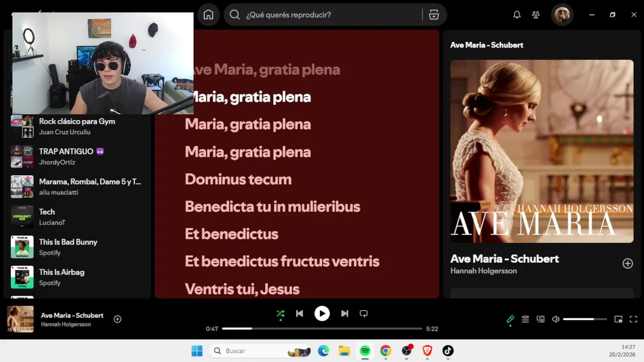Open the Windows Start menu
Viewport: 644px width, 362px height.
[x=197, y=350]
